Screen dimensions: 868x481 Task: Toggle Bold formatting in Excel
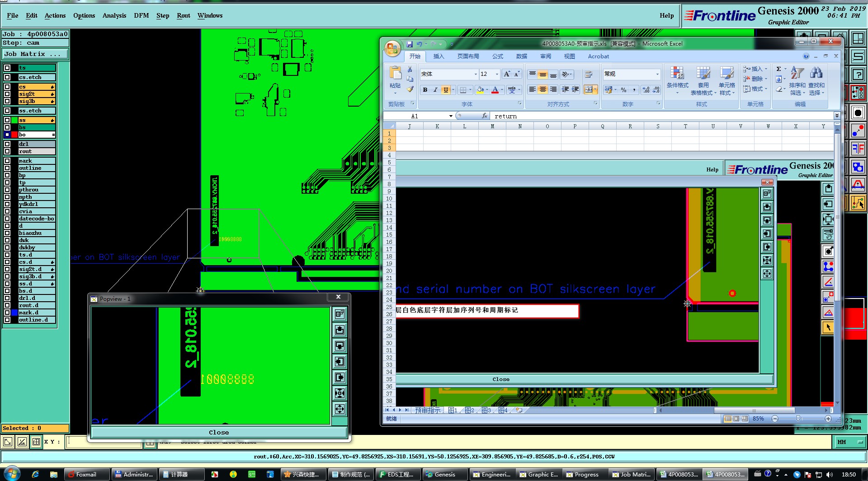425,90
